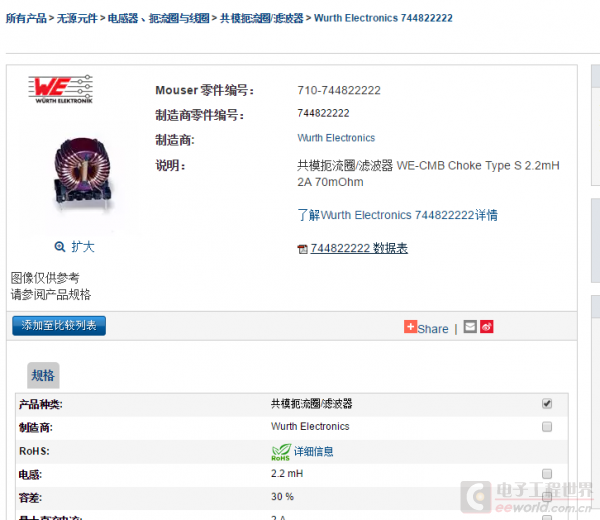This screenshot has width=600, height=520.
Task: Check the 电感 2.2 mH checkbox
Action: 547,474
